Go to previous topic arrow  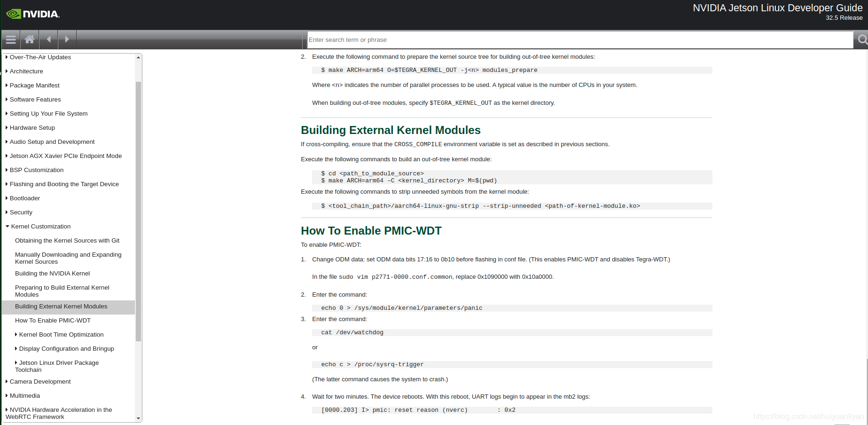pyautogui.click(x=48, y=39)
